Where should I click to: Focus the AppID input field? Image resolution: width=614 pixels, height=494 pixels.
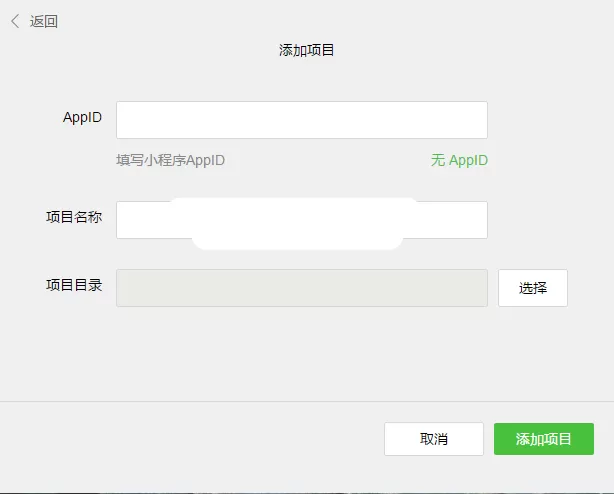(302, 120)
